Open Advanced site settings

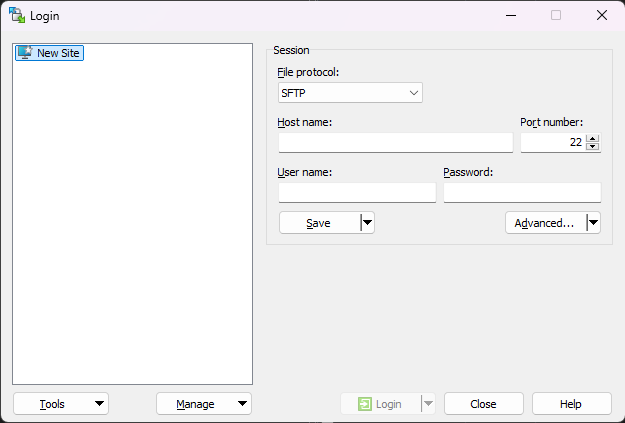[544, 223]
